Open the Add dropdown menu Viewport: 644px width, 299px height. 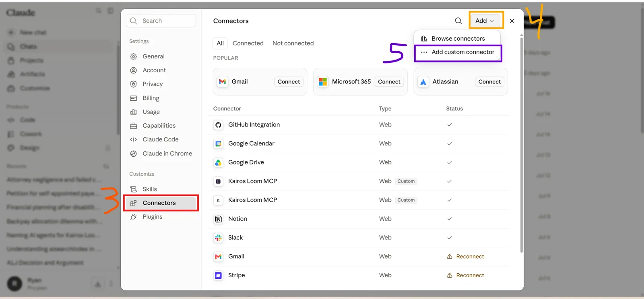click(x=485, y=21)
